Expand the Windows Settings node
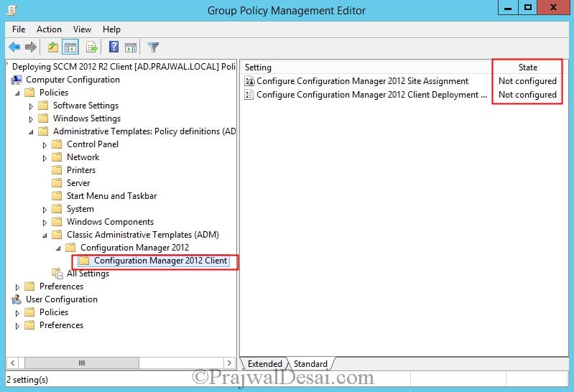 click(31, 119)
